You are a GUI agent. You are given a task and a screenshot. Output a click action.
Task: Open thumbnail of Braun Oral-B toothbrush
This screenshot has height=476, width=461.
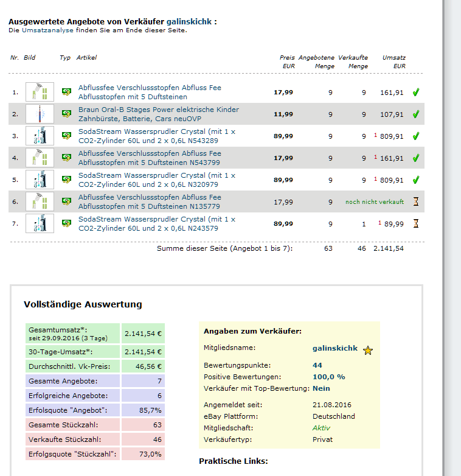point(40,114)
